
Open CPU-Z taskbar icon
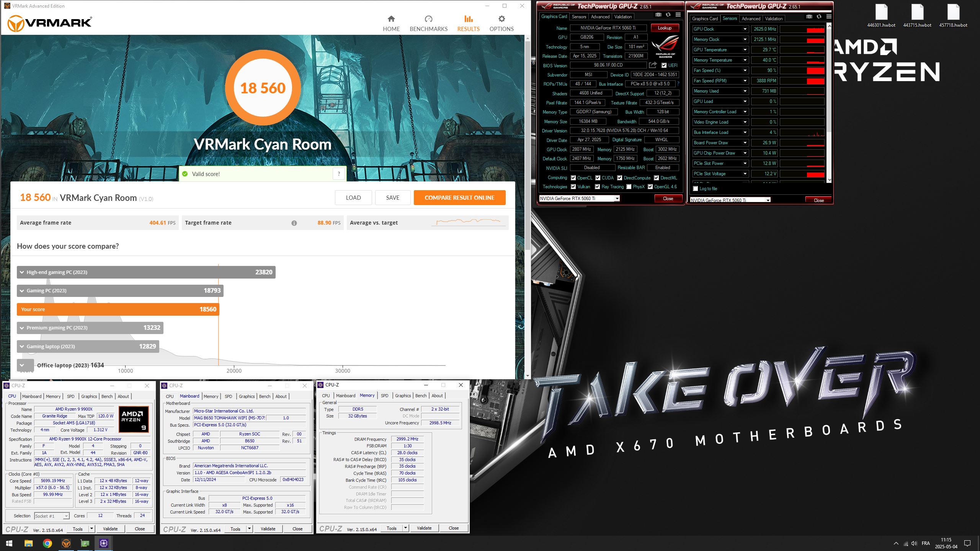[103, 543]
